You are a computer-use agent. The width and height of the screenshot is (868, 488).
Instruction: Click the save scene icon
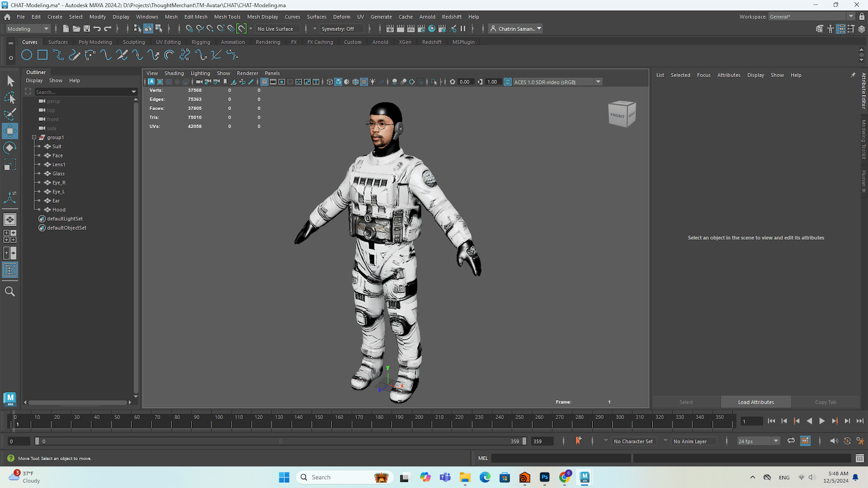coord(87,29)
